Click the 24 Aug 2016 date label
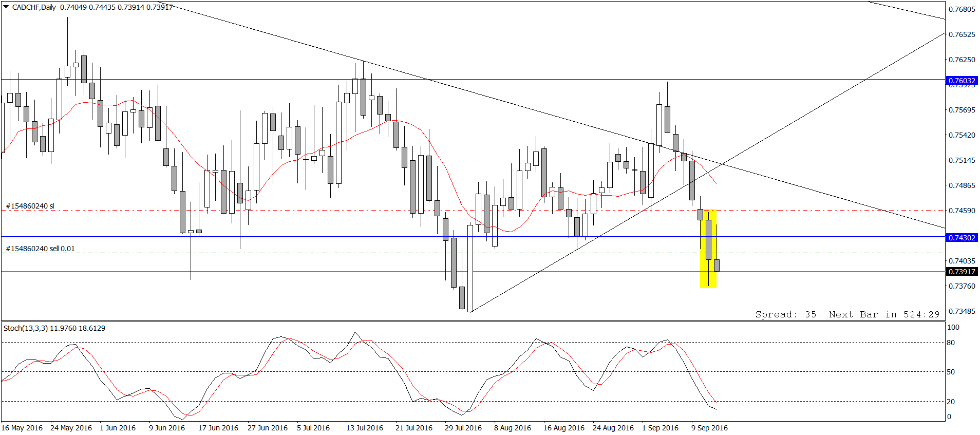Screen dimensions: 980x435 (x=613, y=428)
